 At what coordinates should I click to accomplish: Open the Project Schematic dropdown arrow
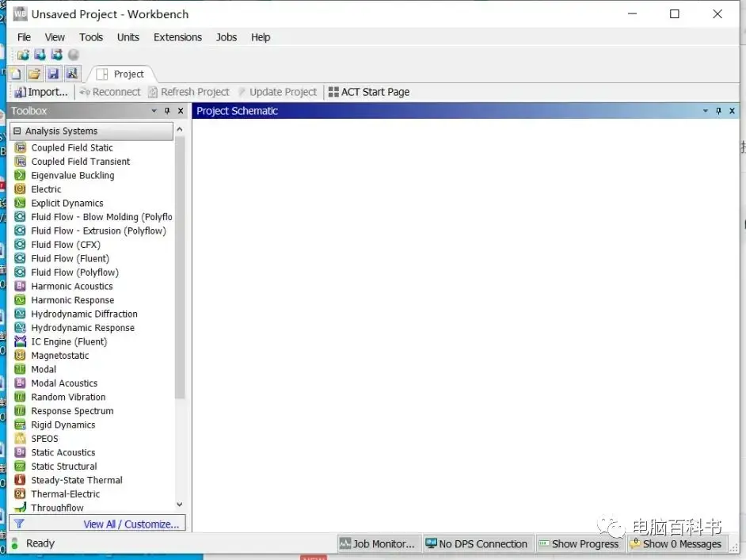[705, 111]
